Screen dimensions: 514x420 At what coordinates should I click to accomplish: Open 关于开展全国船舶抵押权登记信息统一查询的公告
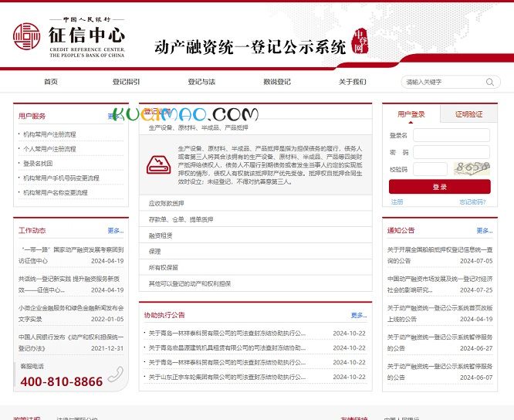[440, 255]
